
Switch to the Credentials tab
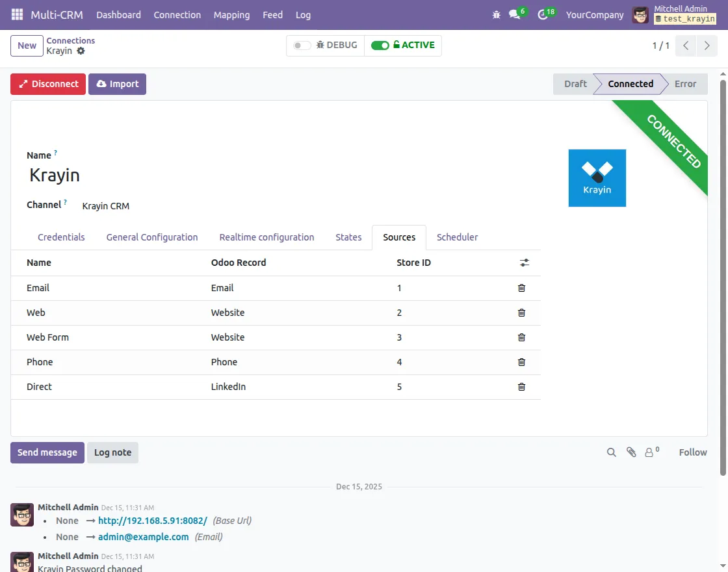click(61, 237)
